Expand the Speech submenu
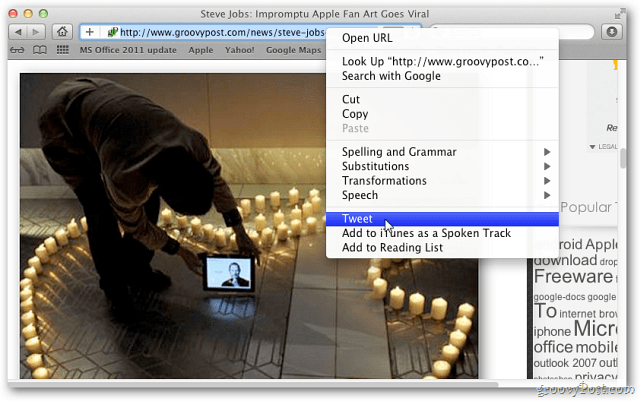The height and width of the screenshot is (401, 640). (442, 195)
